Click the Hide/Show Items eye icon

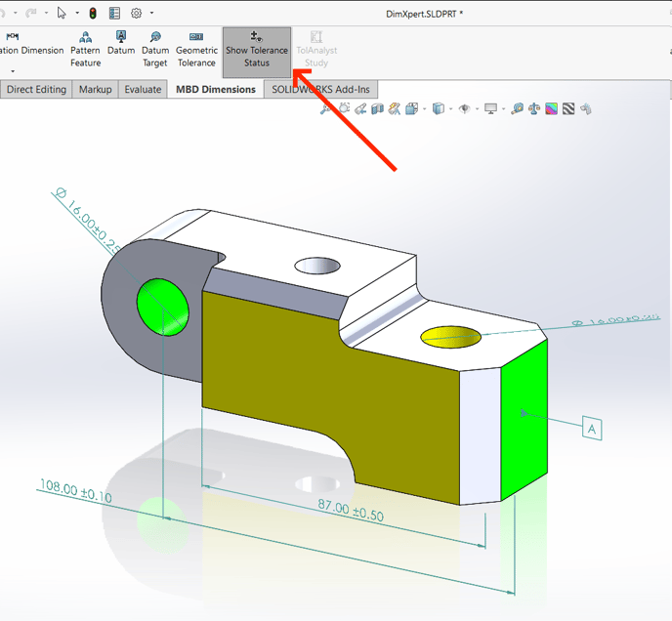click(x=465, y=108)
